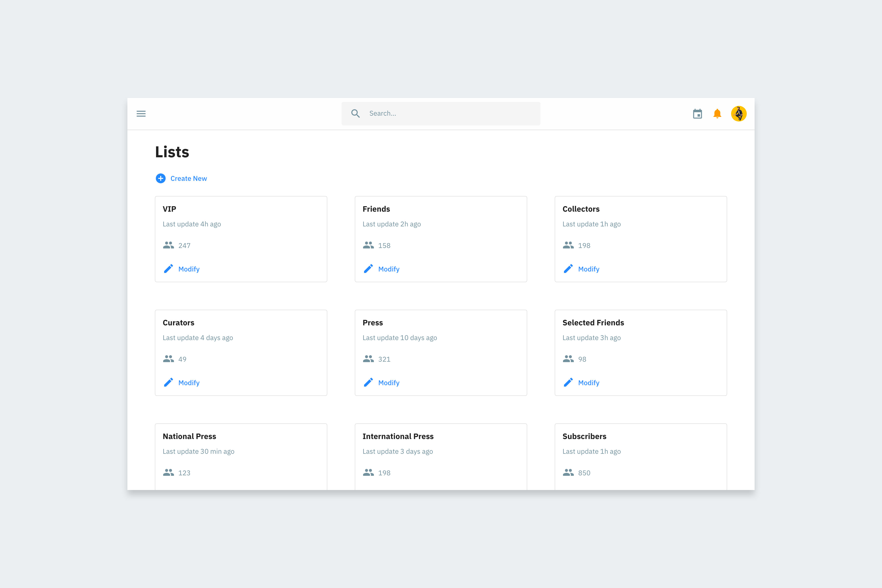This screenshot has width=882, height=588.
Task: Click people icon beside 49 on Curators card
Action: coord(168,359)
